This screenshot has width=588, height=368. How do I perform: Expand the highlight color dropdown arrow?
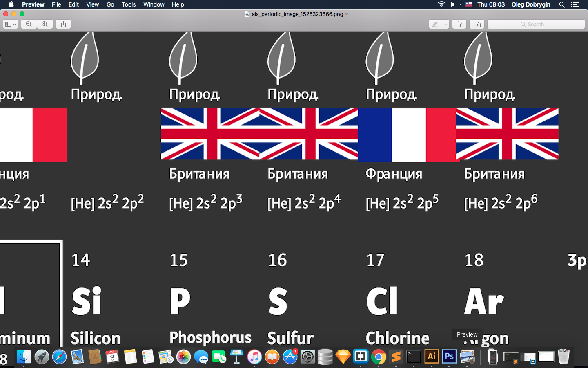click(445, 24)
